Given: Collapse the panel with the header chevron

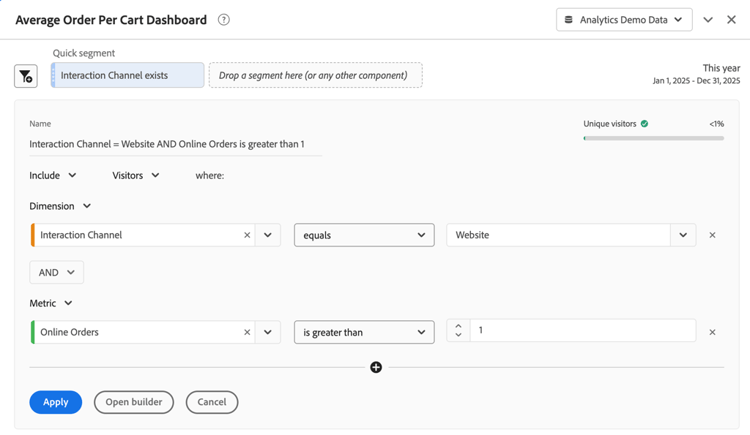Looking at the screenshot, I should (x=708, y=20).
